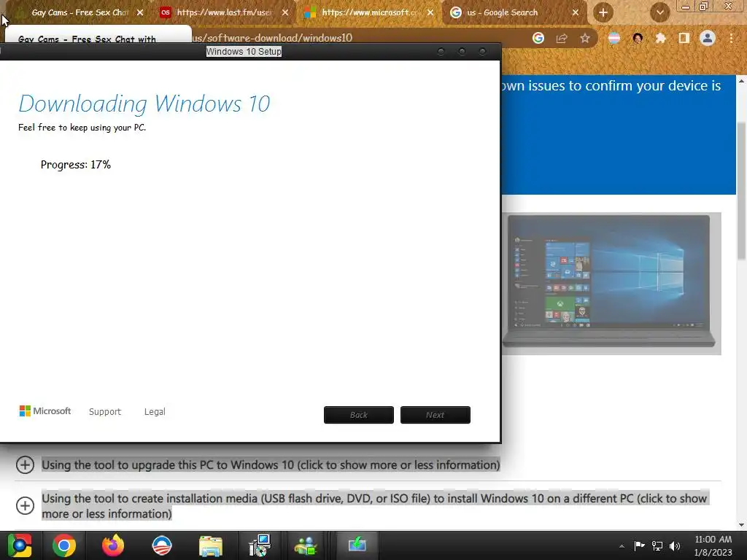Open File Explorer folder from the taskbar
The image size is (747, 560).
(211, 545)
